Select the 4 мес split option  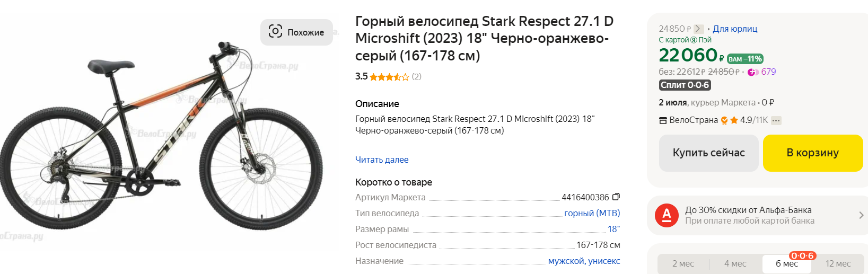coord(735,263)
